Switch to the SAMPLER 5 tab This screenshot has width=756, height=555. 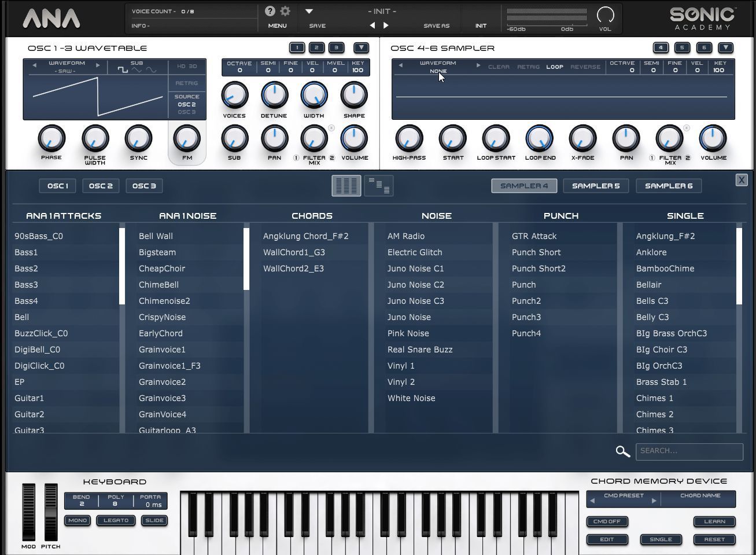tap(595, 186)
